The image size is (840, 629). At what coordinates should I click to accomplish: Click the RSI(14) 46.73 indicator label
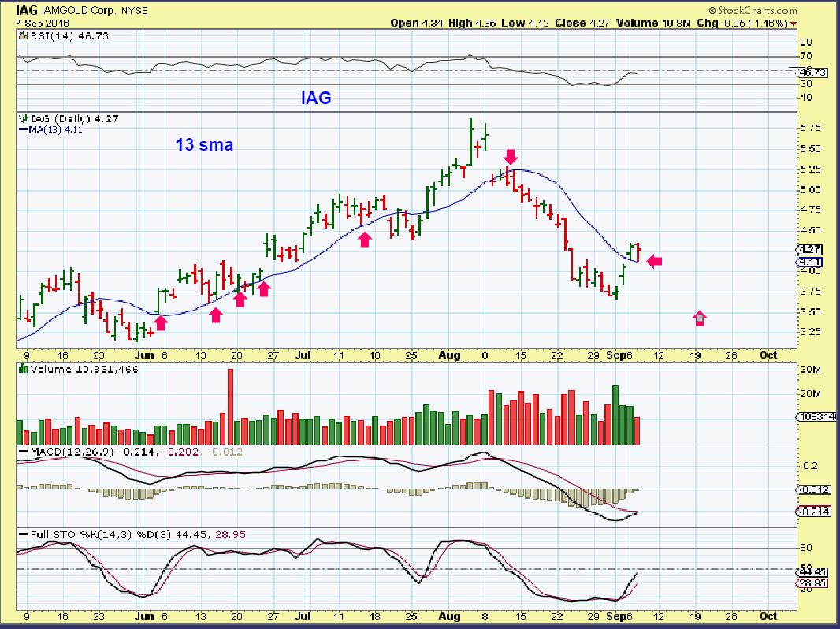(69, 36)
